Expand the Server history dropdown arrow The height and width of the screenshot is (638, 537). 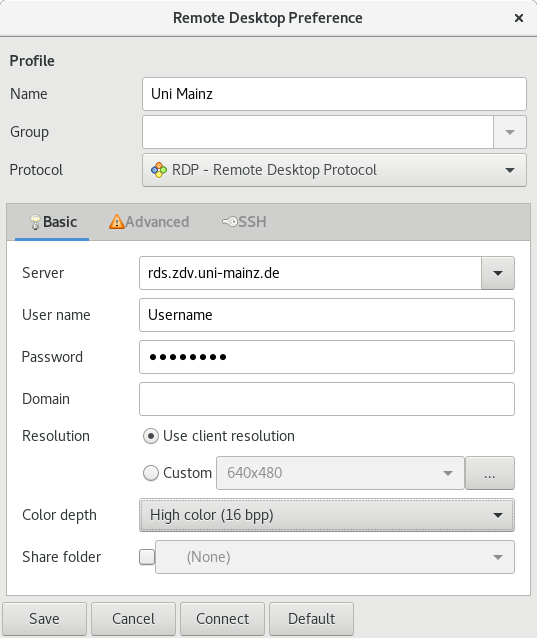tap(498, 273)
